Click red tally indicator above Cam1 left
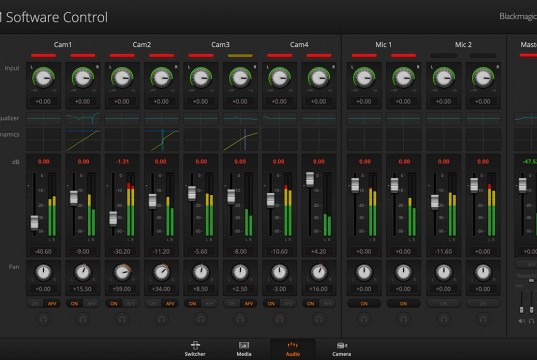 pos(43,55)
